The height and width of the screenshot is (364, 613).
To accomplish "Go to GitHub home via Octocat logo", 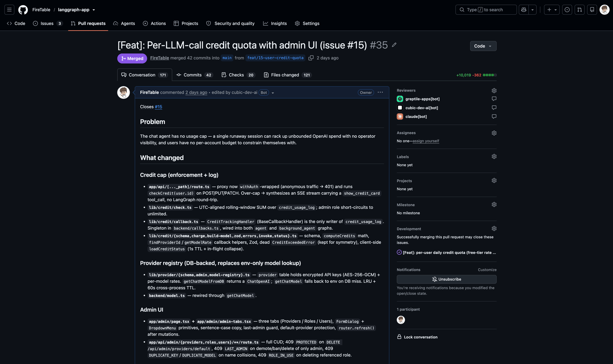I will pyautogui.click(x=23, y=10).
